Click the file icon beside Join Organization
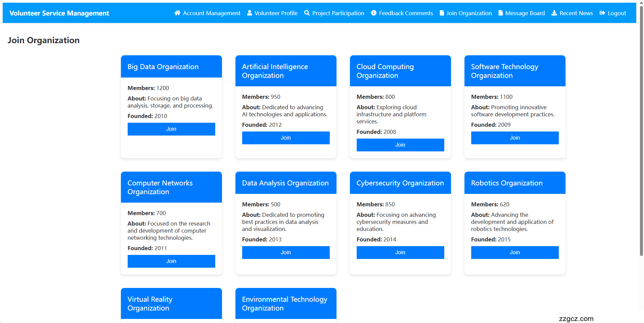Screen dimensions: 644x323 tap(442, 13)
